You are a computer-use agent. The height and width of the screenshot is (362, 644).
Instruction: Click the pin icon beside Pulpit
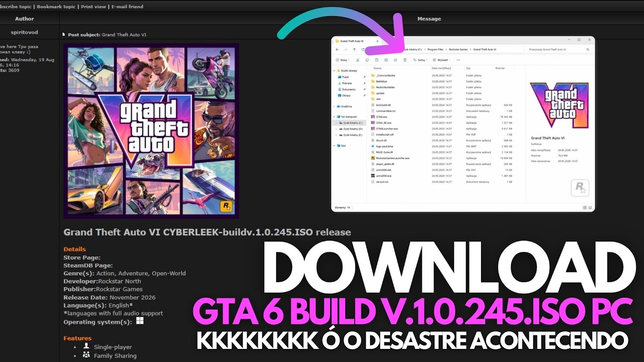click(364, 77)
